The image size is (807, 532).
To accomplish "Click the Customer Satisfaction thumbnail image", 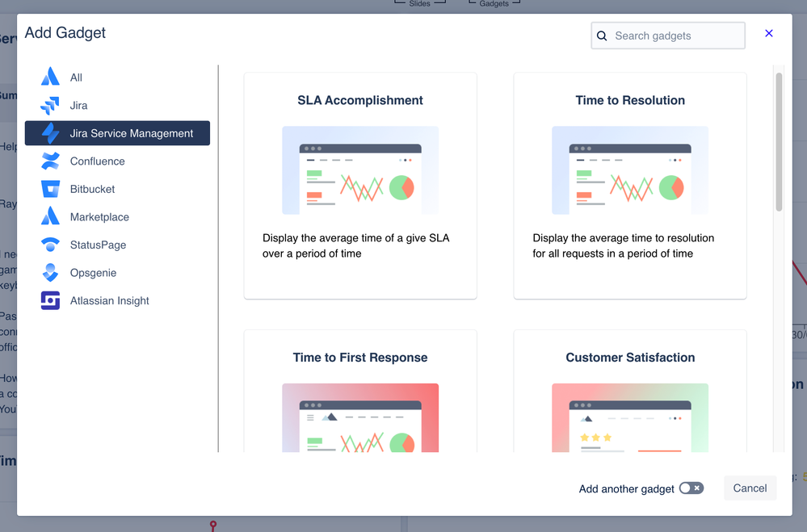I will [630, 418].
